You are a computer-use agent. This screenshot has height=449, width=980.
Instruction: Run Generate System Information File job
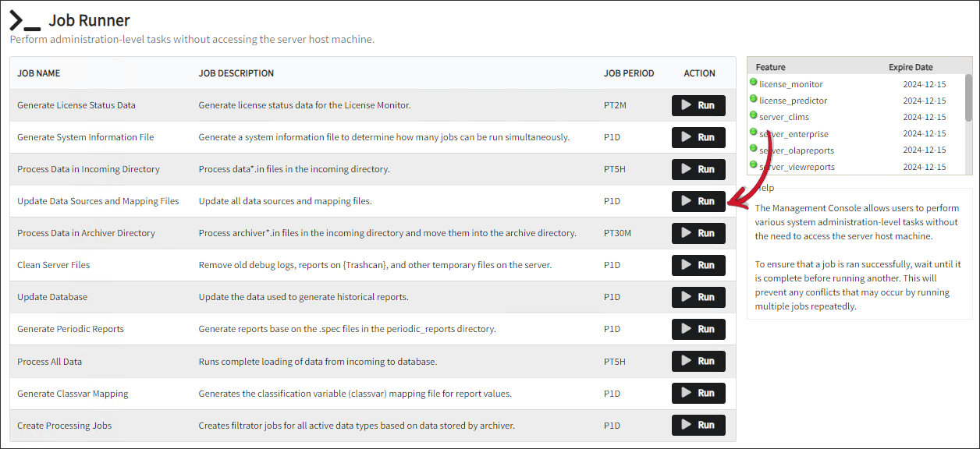point(698,137)
